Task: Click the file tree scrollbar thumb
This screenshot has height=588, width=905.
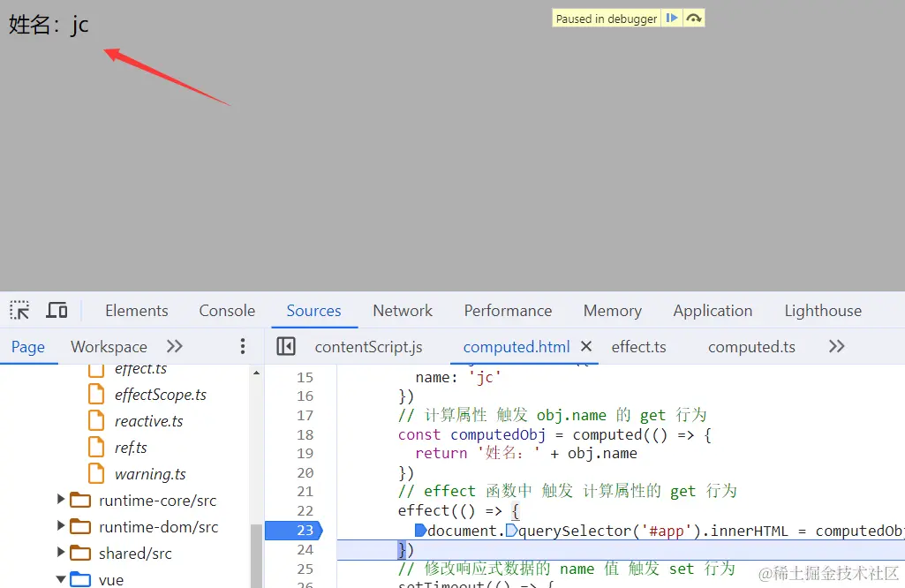Action: pyautogui.click(x=256, y=555)
